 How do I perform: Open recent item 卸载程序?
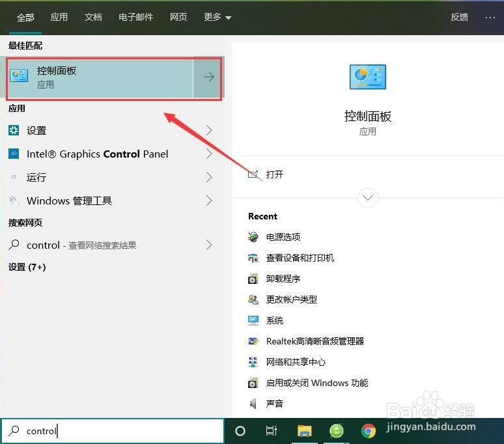coord(283,279)
